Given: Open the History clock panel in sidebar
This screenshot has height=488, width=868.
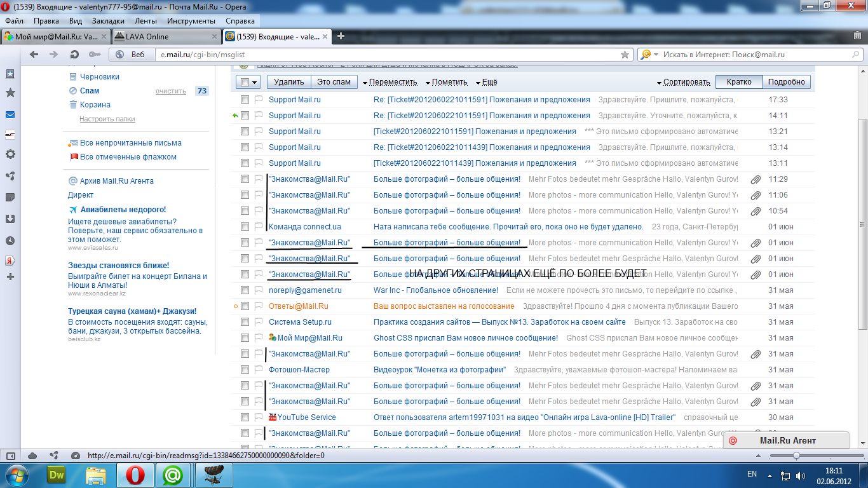Looking at the screenshot, I should point(10,241).
